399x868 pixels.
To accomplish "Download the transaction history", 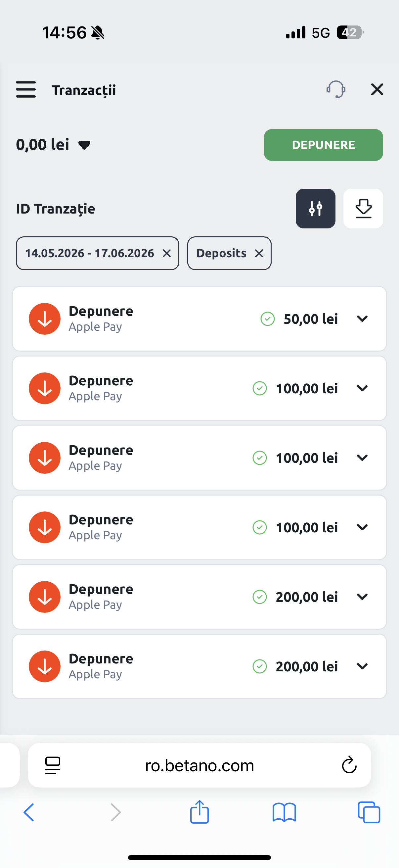I will 363,209.
